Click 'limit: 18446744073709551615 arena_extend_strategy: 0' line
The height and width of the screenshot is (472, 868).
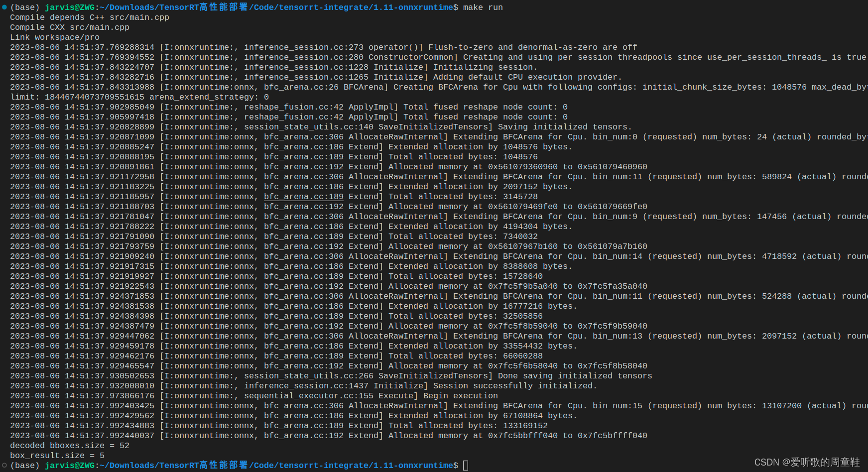139,97
